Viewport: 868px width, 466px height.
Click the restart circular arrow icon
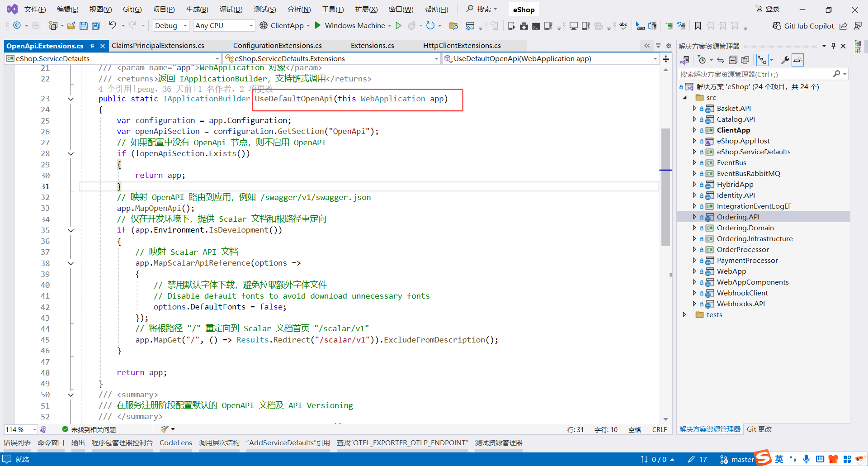coord(430,26)
